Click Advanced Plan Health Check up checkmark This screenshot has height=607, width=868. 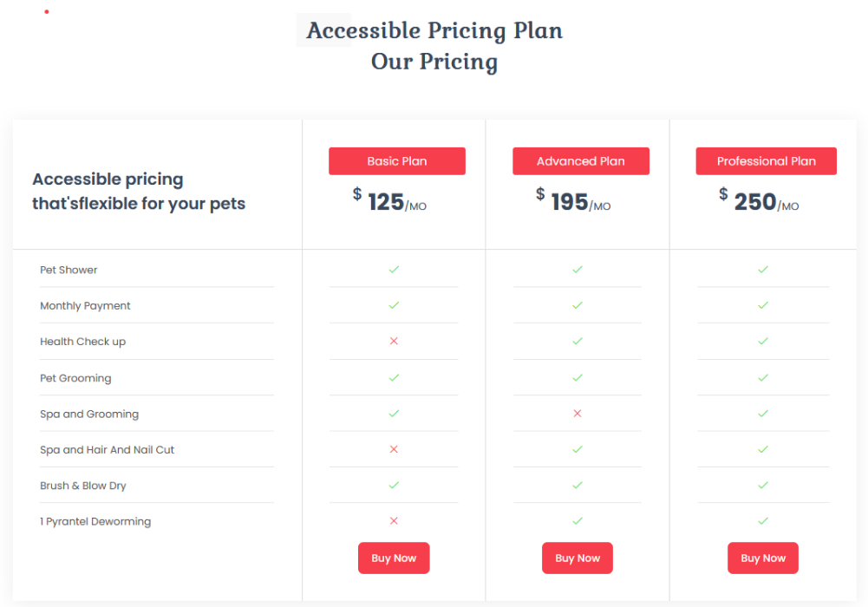[x=578, y=342]
